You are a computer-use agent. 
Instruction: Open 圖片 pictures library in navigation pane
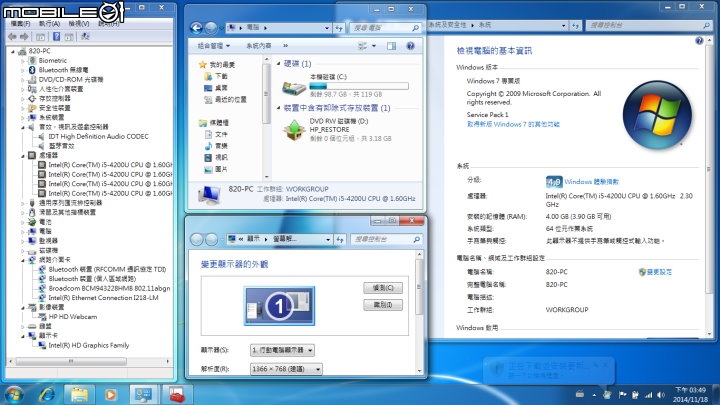click(x=221, y=169)
